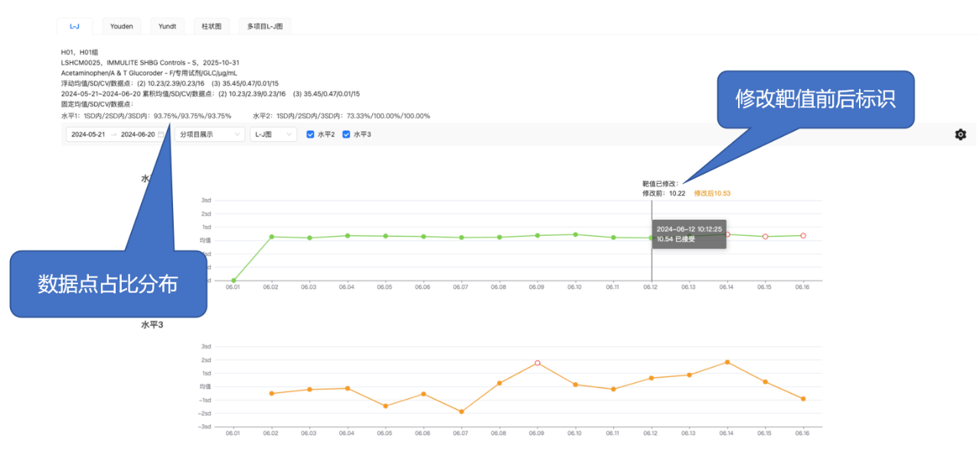Click the end date 2024-06-20 field
The image size is (980, 465).
click(138, 135)
